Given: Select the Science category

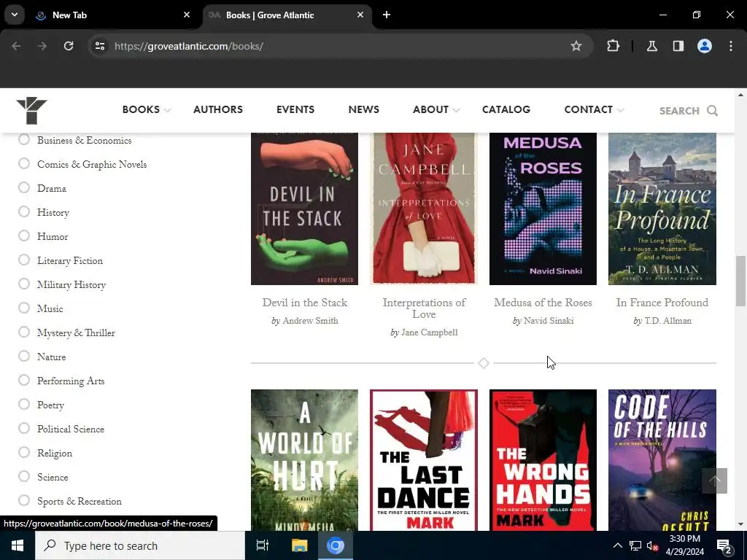Looking at the screenshot, I should coord(24,476).
